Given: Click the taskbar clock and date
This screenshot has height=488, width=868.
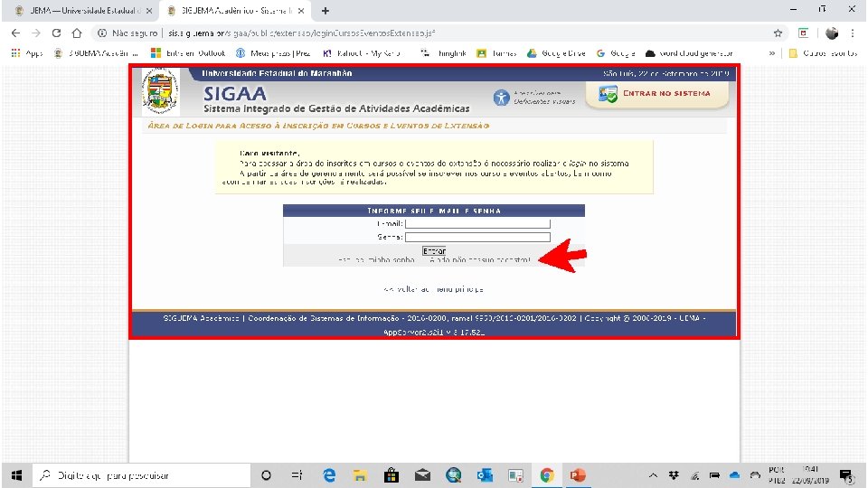Looking at the screenshot, I should point(808,475).
